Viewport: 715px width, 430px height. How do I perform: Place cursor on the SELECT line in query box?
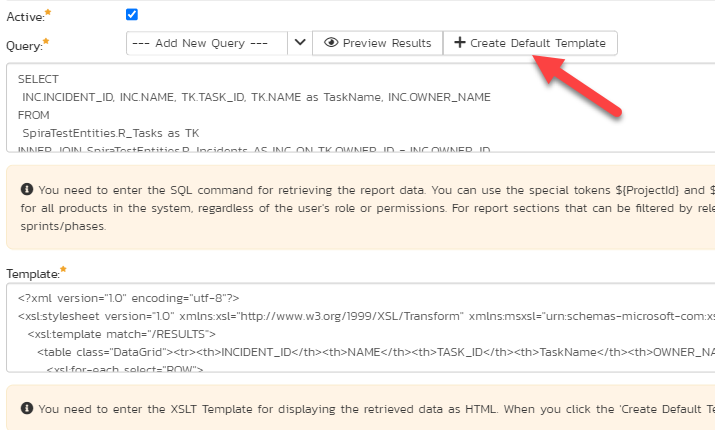(x=38, y=79)
